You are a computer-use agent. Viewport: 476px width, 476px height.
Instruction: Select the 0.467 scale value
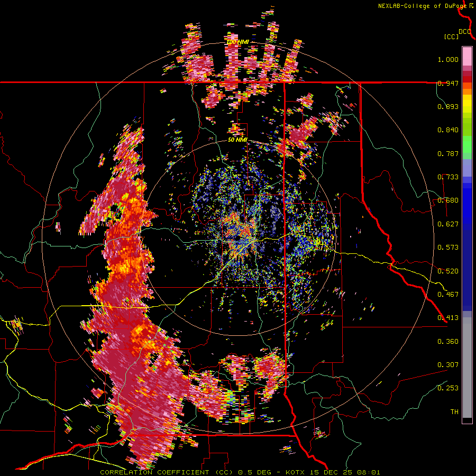click(448, 294)
